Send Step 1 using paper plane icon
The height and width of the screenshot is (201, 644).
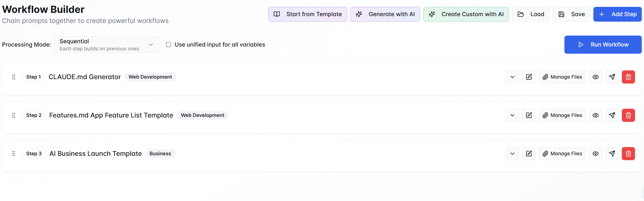612,77
